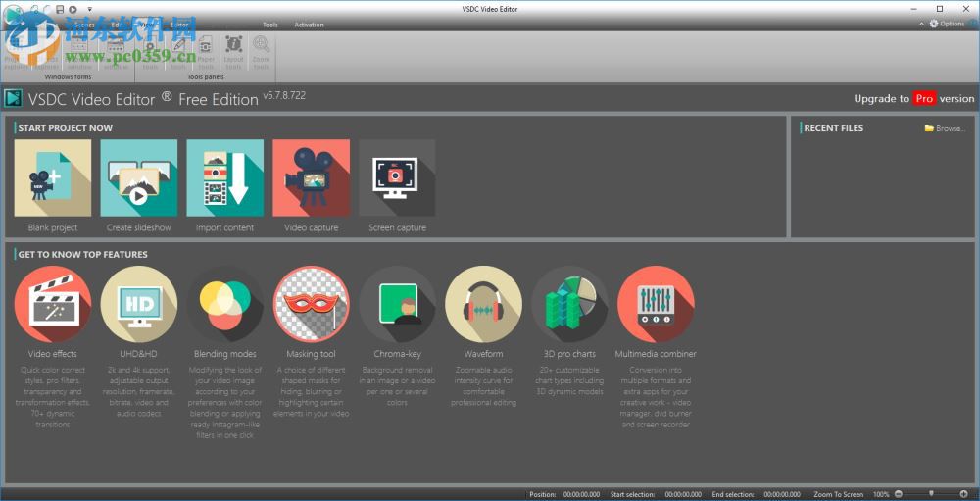Viewport: 980px width, 501px height.
Task: Click the START PROJECT NOW heading
Action: tap(65, 128)
